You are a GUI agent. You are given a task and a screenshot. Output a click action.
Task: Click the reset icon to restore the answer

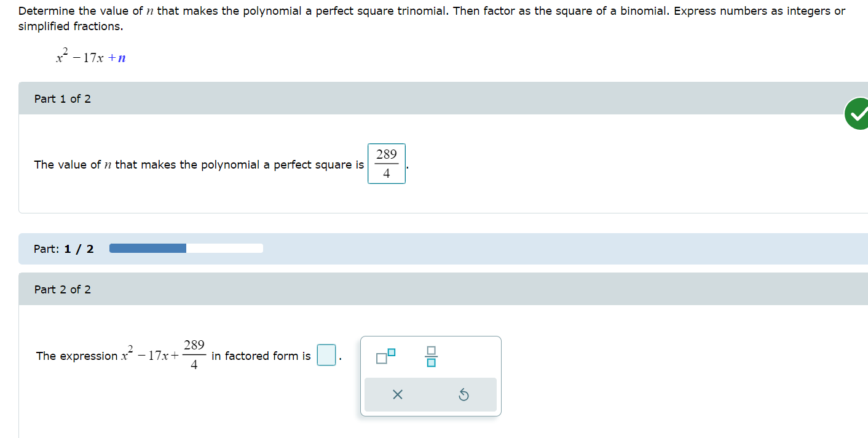pos(464,394)
